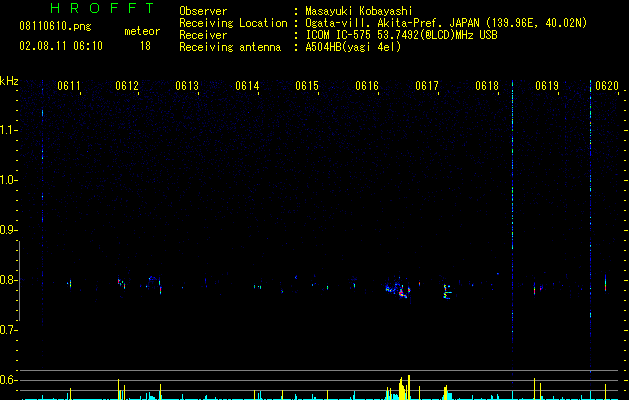Click the antenna A504HB(yagi 4el) text

click(x=353, y=47)
